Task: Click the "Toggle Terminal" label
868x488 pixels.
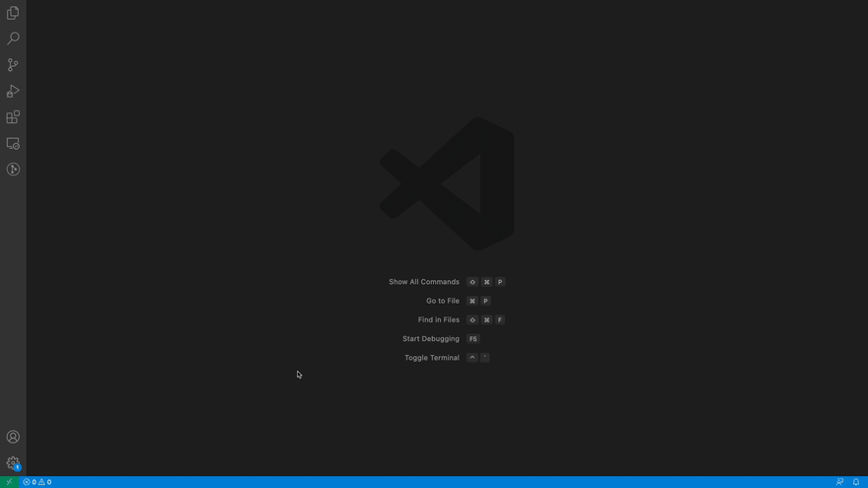Action: pyautogui.click(x=432, y=358)
